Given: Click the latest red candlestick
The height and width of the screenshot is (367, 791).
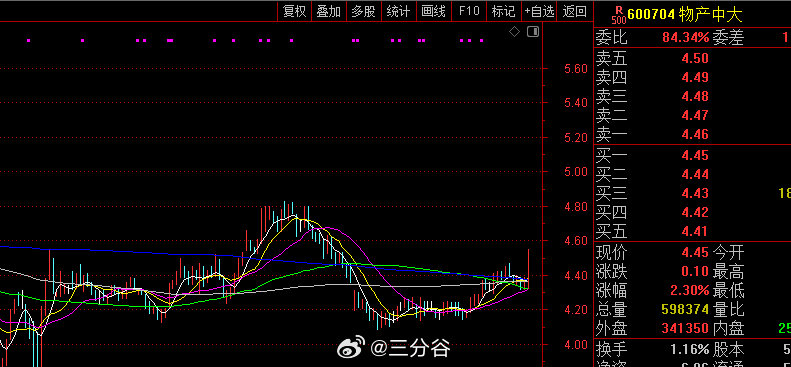Looking at the screenshot, I should (x=528, y=269).
